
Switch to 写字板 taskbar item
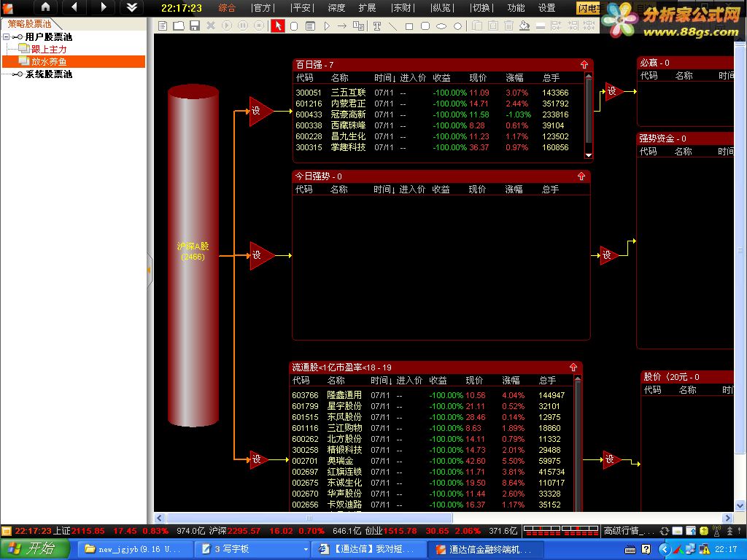pos(252,549)
